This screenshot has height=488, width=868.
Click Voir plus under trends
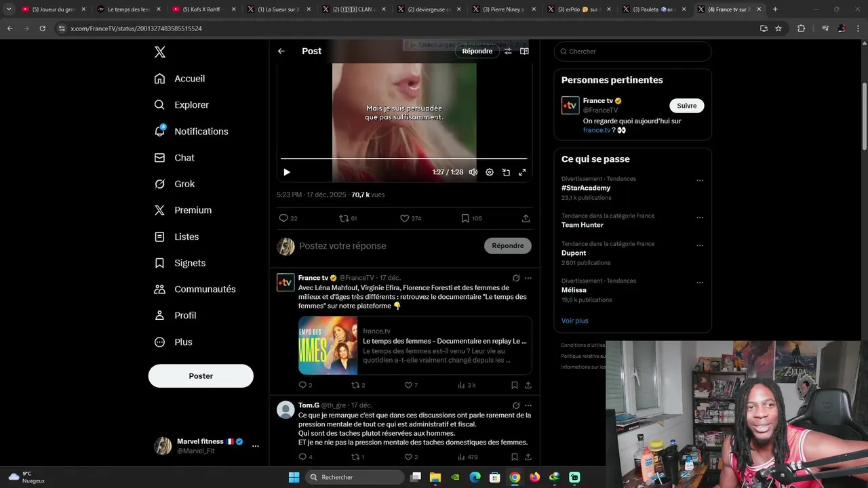point(574,321)
